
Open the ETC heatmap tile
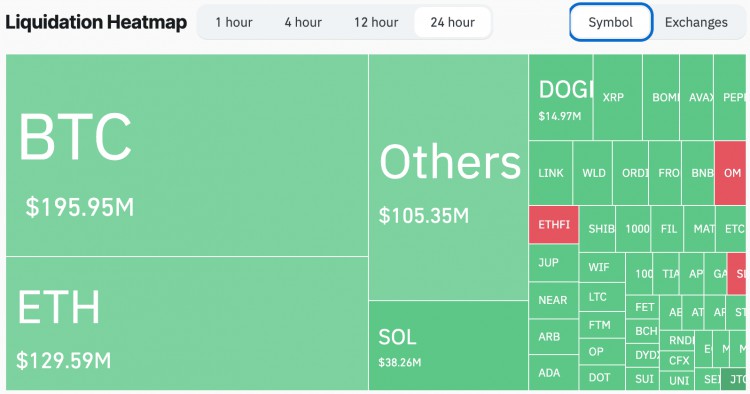(x=731, y=229)
